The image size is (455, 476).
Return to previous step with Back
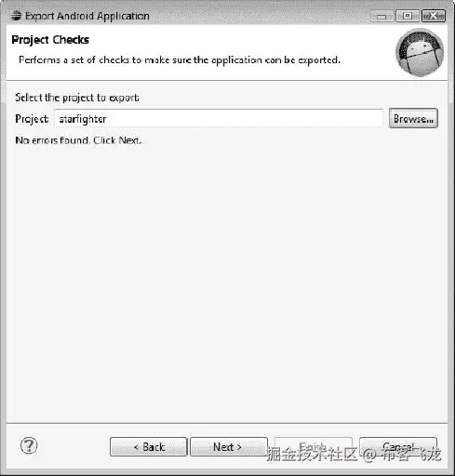[x=149, y=446]
